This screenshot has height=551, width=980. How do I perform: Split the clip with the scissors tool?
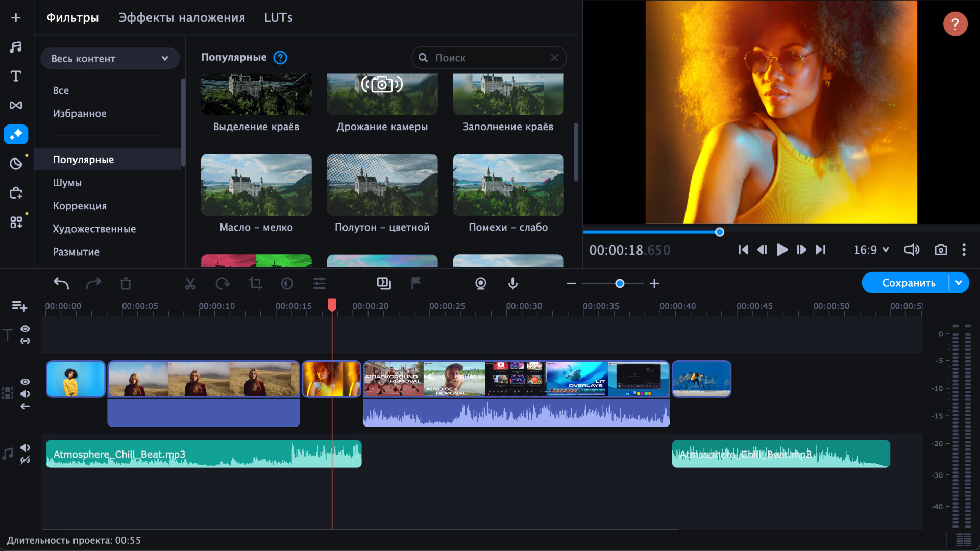coord(190,283)
